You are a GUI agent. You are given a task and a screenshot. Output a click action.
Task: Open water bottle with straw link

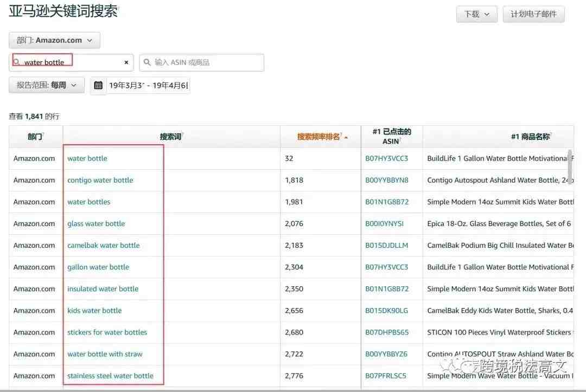tap(105, 354)
